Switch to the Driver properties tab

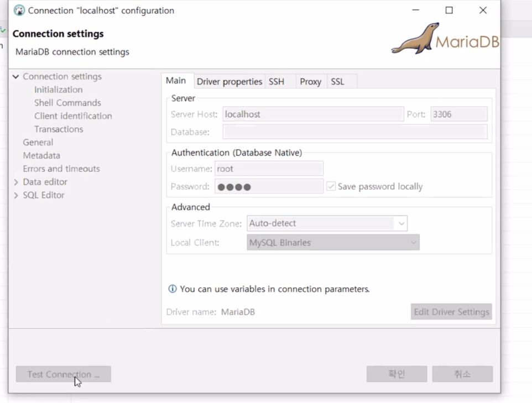(x=230, y=82)
